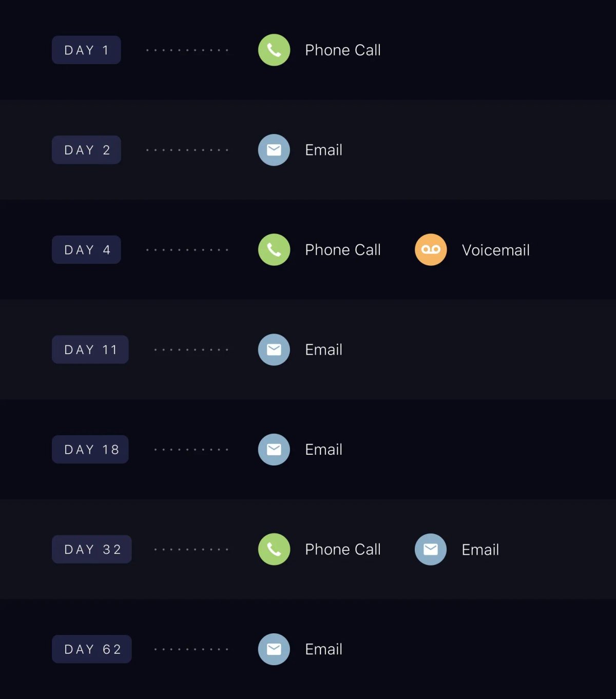Image resolution: width=616 pixels, height=699 pixels.
Task: Select the DAY 32 badge
Action: pyautogui.click(x=92, y=549)
